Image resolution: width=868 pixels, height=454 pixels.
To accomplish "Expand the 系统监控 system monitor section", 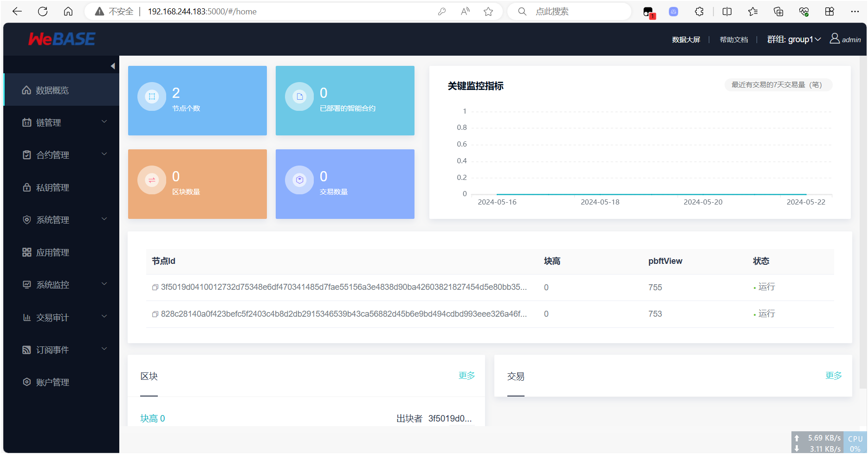I will click(51, 285).
